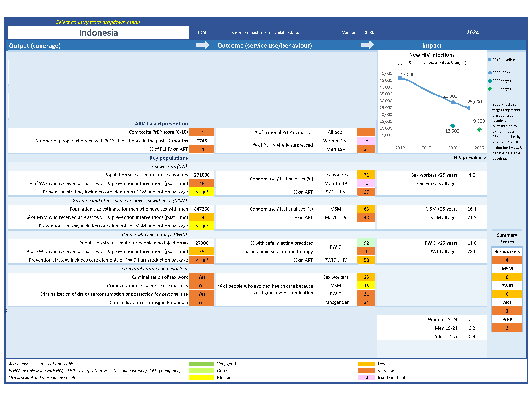This screenshot has width=532, height=399.
Task: Click the Very good green legend swatch
Action: [202, 364]
